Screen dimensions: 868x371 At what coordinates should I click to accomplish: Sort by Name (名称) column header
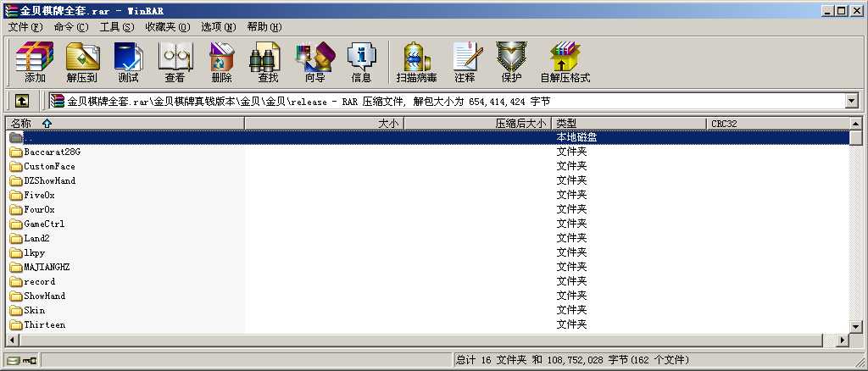[125, 124]
